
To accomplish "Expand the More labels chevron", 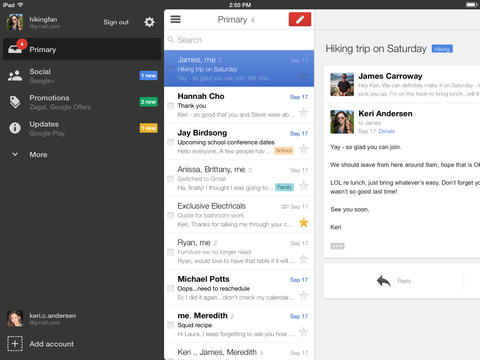I will click(15, 154).
